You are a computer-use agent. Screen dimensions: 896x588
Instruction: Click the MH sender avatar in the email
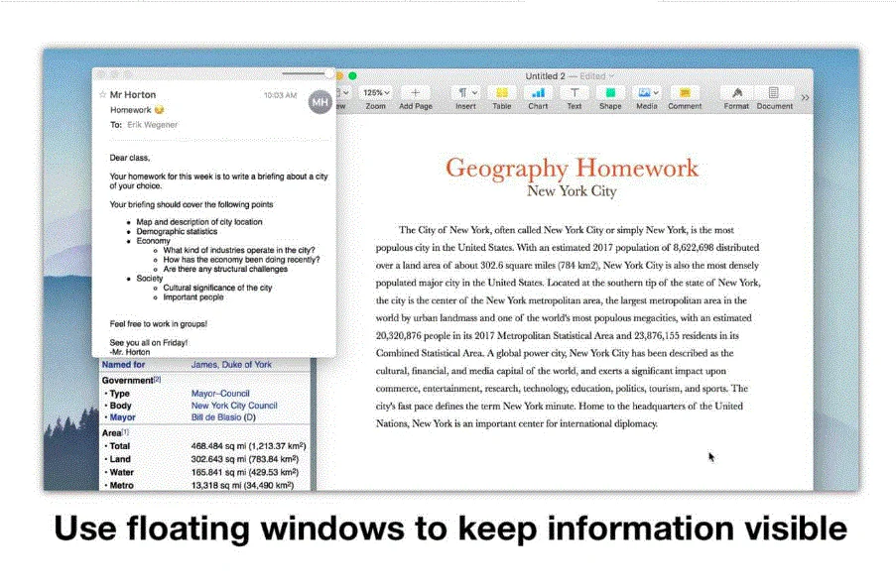320,102
